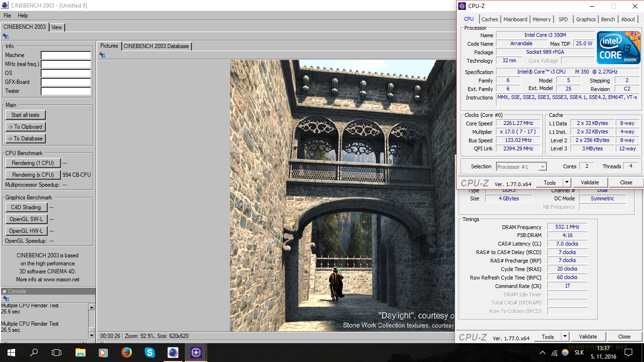
Task: Click Close button in the rear CPU-Z window
Action: [x=624, y=337]
